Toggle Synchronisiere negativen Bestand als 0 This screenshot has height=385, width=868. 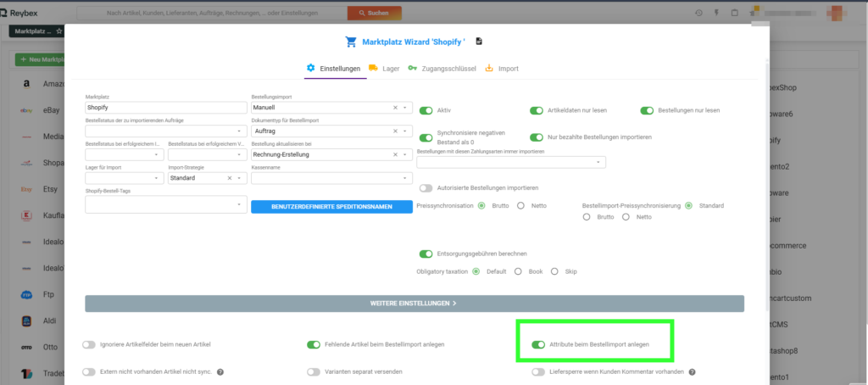coord(426,137)
